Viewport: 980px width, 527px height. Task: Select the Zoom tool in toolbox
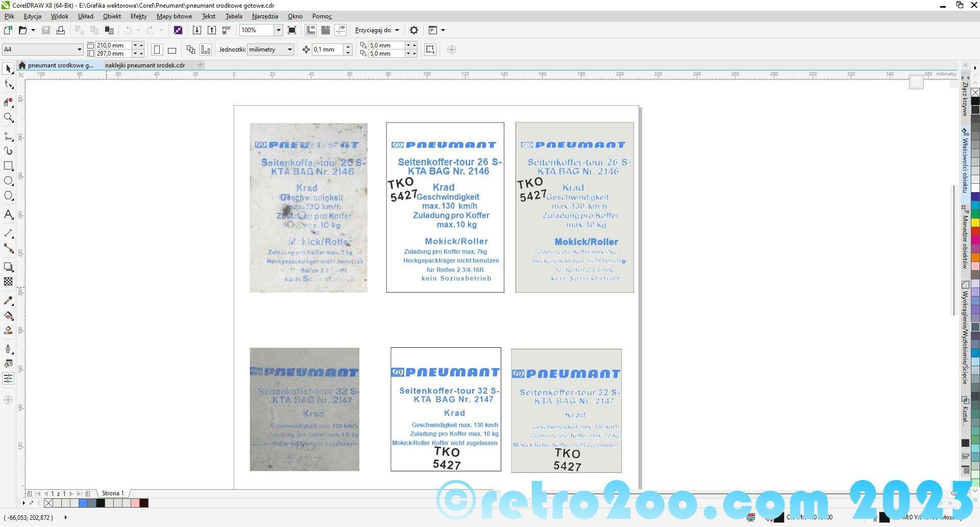click(8, 118)
